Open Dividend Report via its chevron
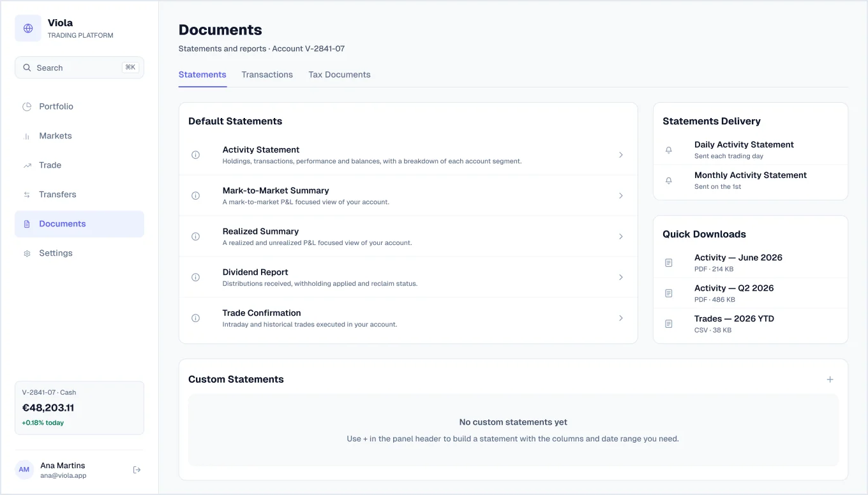This screenshot has height=495, width=868. pyautogui.click(x=621, y=277)
